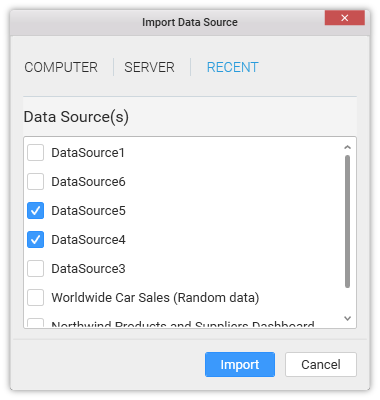The height and width of the screenshot is (400, 380).
Task: Check the DataSource1 checkbox
Action: (x=35, y=153)
